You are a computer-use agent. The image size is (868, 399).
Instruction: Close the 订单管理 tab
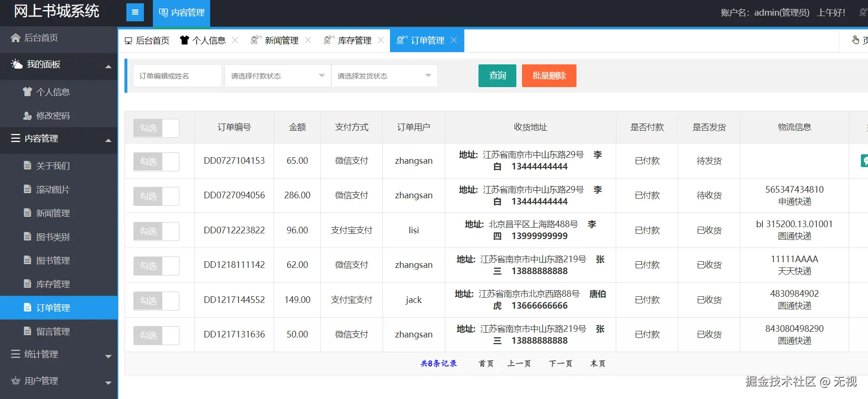[453, 40]
